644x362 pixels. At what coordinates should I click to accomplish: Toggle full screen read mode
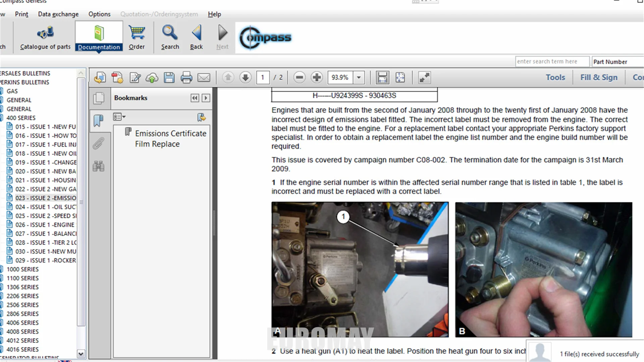pyautogui.click(x=424, y=78)
